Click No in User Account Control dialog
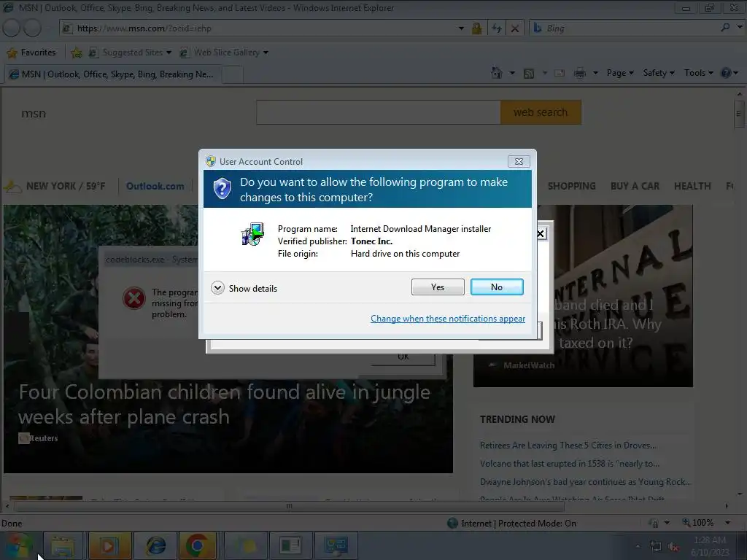747x560 pixels. (496, 287)
